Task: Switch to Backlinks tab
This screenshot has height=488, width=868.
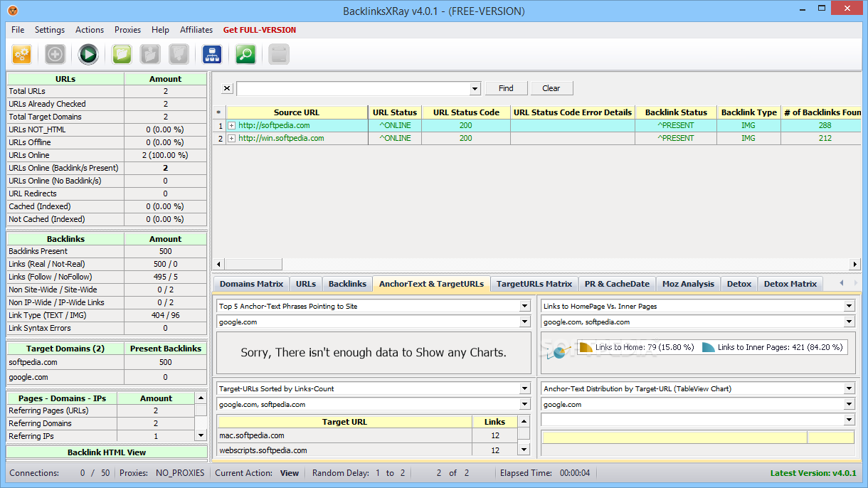Action: click(x=347, y=284)
